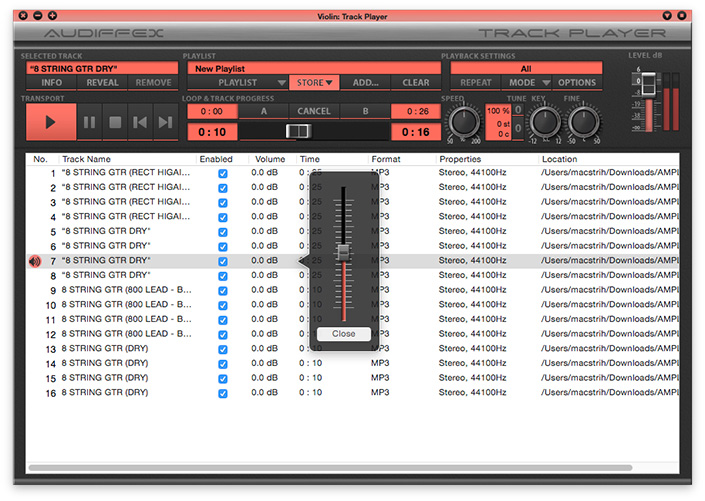The image size is (705, 501).
Task: Click the speaker icon on track 7
Action: tap(35, 261)
